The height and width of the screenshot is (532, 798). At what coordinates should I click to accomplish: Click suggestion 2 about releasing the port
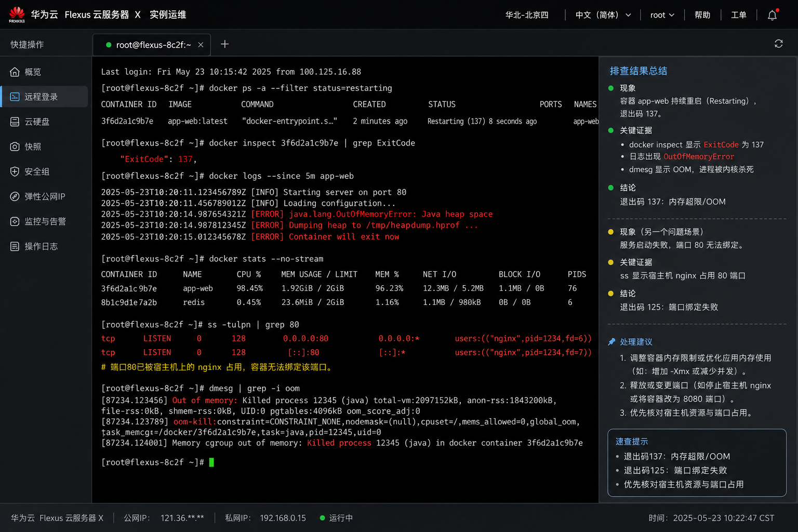pyautogui.click(x=695, y=392)
